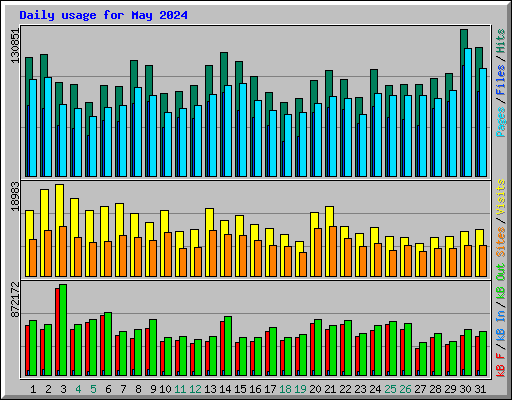The width and height of the screenshot is (512, 400).
Task: Click the tall green kB bar for day 3
Action: click(63, 330)
